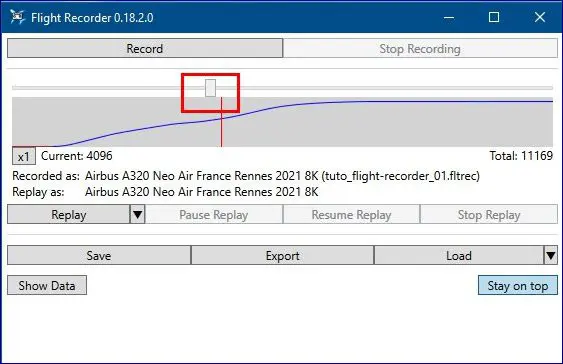Minimize the Flight Recorder window
The width and height of the screenshot is (563, 364).
tap(449, 17)
